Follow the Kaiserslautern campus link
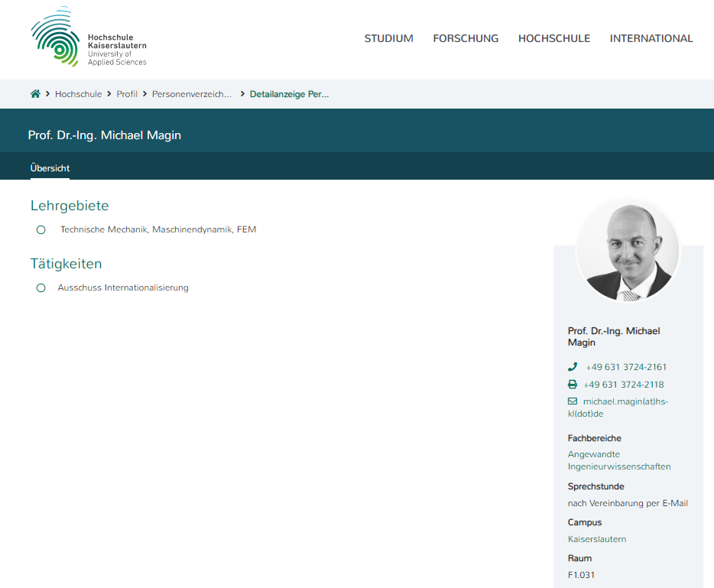714x588 pixels. point(596,539)
